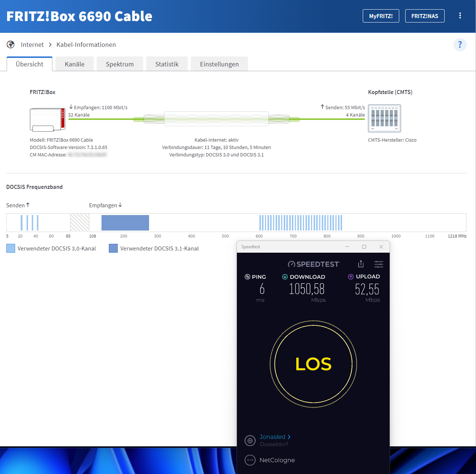Open the MyFRITZ! button
This screenshot has width=476, height=474.
(381, 16)
